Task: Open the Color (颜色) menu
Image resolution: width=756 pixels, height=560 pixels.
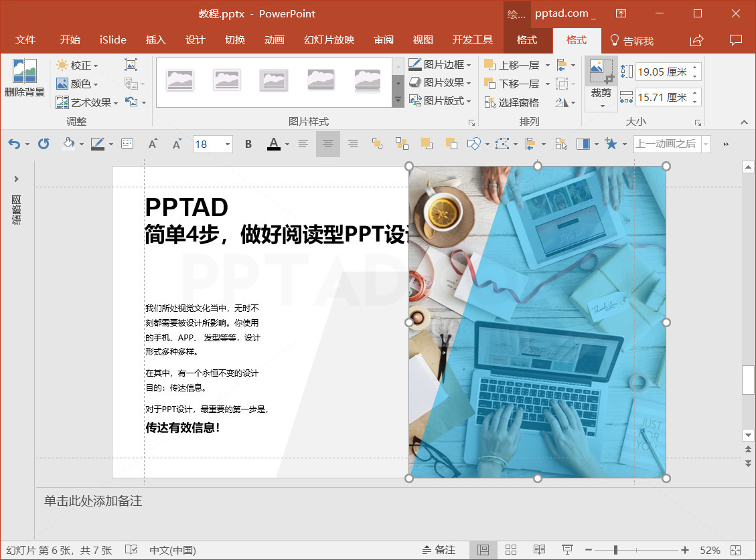Action: [x=77, y=84]
